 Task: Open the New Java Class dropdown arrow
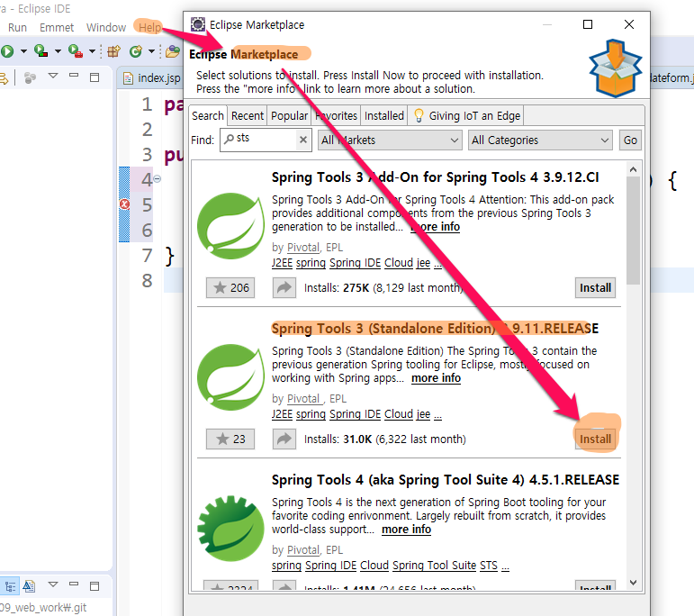[x=151, y=51]
